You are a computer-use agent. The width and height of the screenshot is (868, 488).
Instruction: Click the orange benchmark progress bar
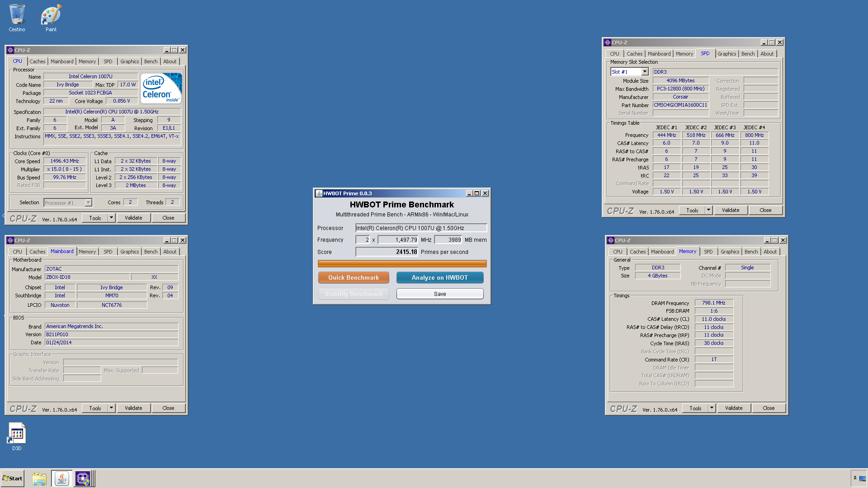click(x=402, y=264)
